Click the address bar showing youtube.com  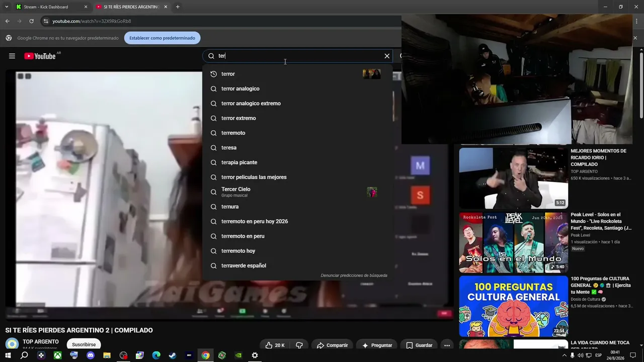(221, 21)
